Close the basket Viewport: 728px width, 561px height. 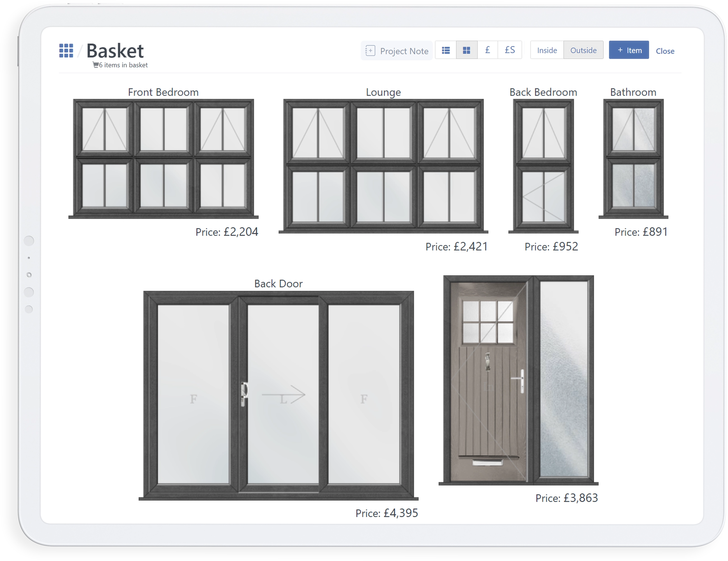pyautogui.click(x=665, y=51)
